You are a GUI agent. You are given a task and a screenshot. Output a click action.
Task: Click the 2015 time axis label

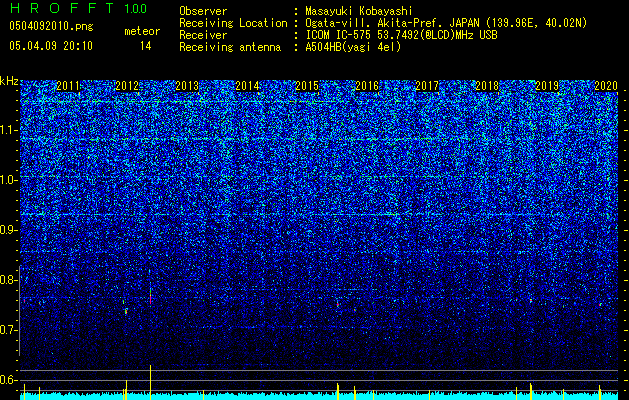[307, 86]
